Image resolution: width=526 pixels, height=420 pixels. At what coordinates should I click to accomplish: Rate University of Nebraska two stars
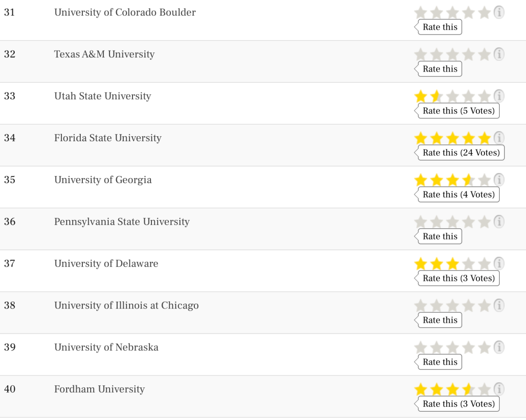(x=436, y=347)
